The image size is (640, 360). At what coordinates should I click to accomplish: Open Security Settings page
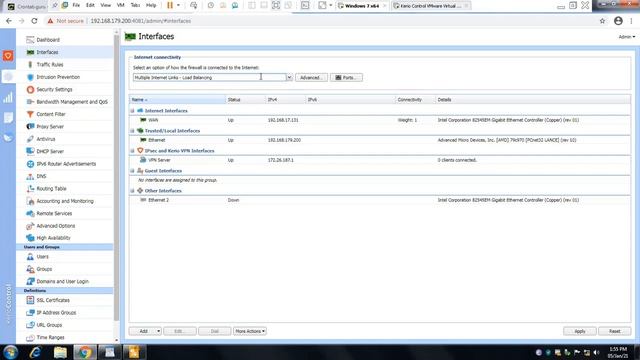[x=54, y=89]
